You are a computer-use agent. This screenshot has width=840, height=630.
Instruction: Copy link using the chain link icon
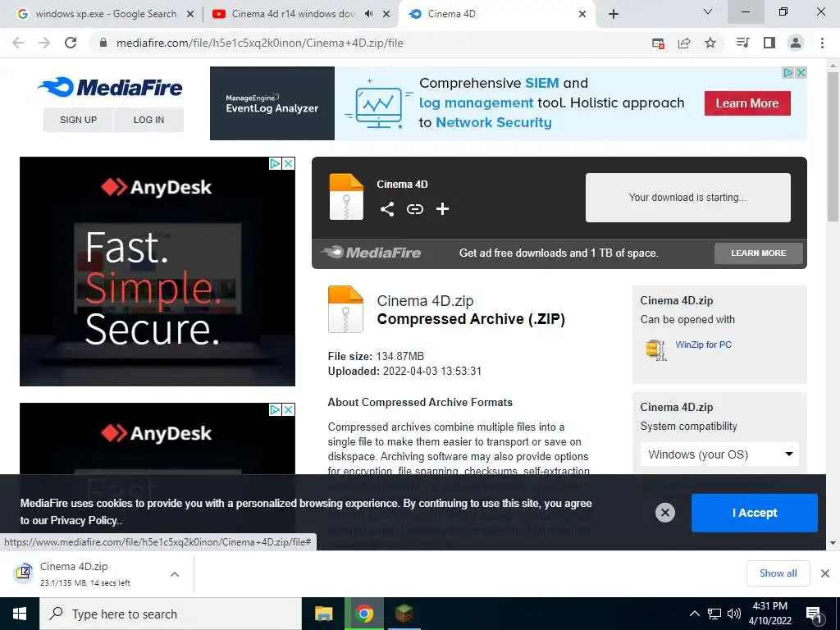[414, 209]
